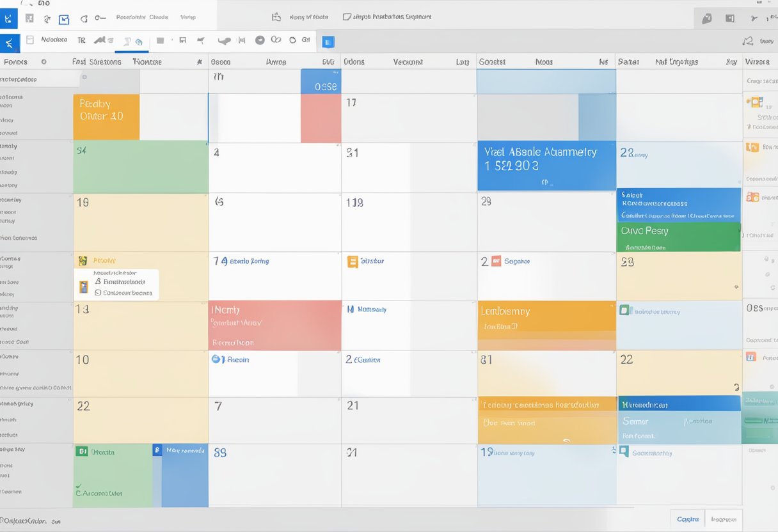Image resolution: width=778 pixels, height=532 pixels.
Task: Click the green 'B1' badge in bottom event
Action: click(x=81, y=451)
